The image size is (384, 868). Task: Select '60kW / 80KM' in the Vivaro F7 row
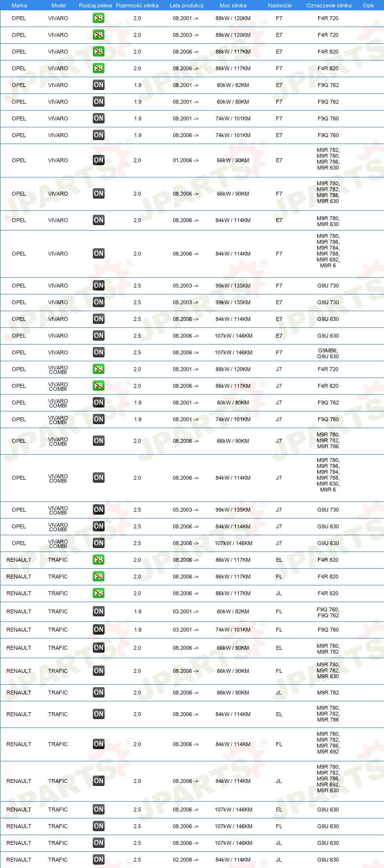(233, 102)
